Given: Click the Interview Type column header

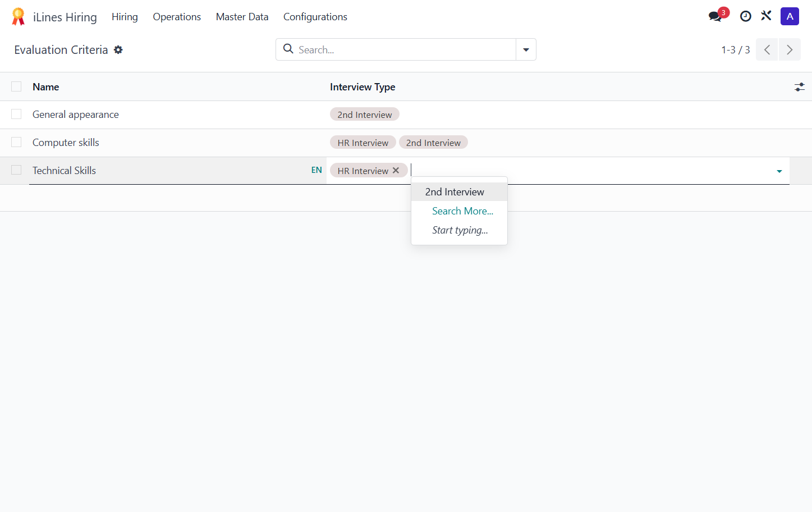Looking at the screenshot, I should click(x=363, y=87).
